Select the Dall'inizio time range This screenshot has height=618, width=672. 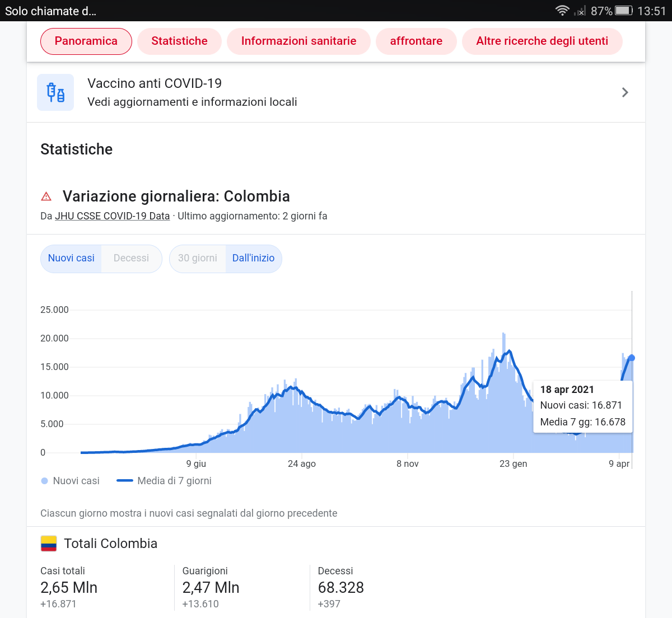pos(253,259)
